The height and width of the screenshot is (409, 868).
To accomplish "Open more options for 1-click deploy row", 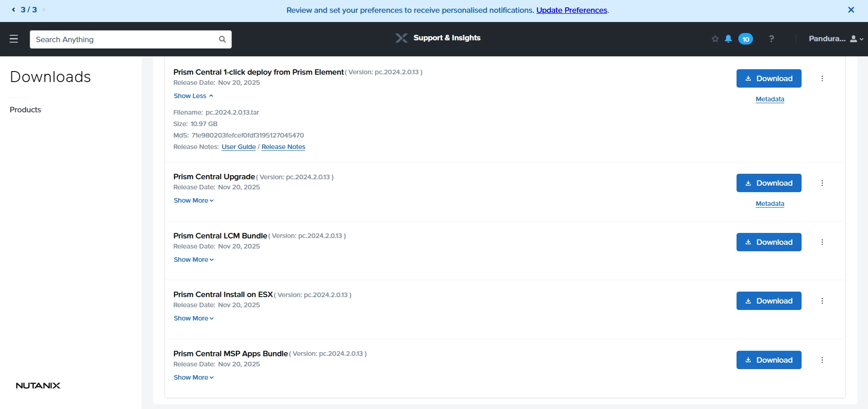I will (822, 78).
